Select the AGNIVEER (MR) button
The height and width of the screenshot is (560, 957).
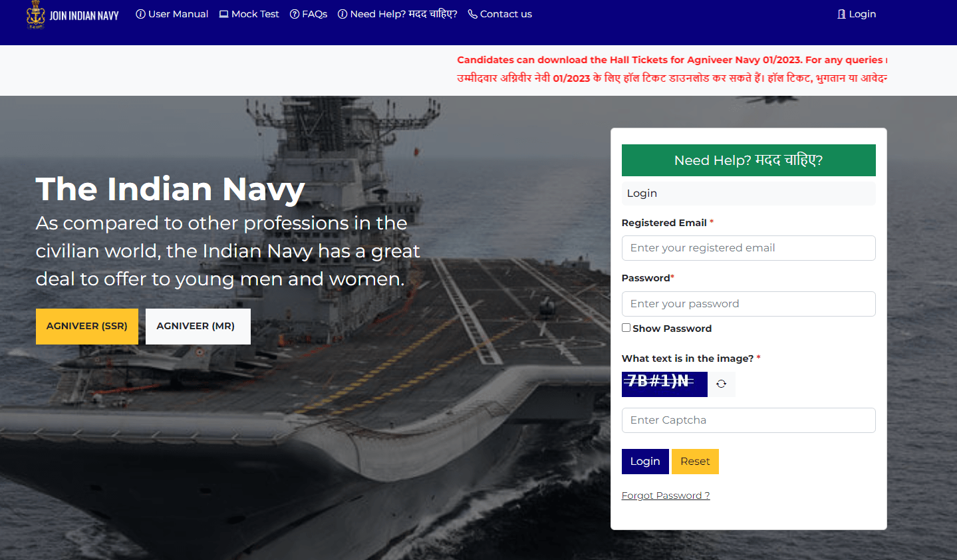tap(198, 326)
